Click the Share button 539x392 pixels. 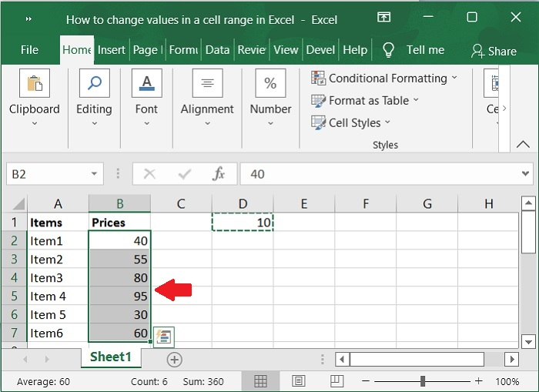point(494,51)
